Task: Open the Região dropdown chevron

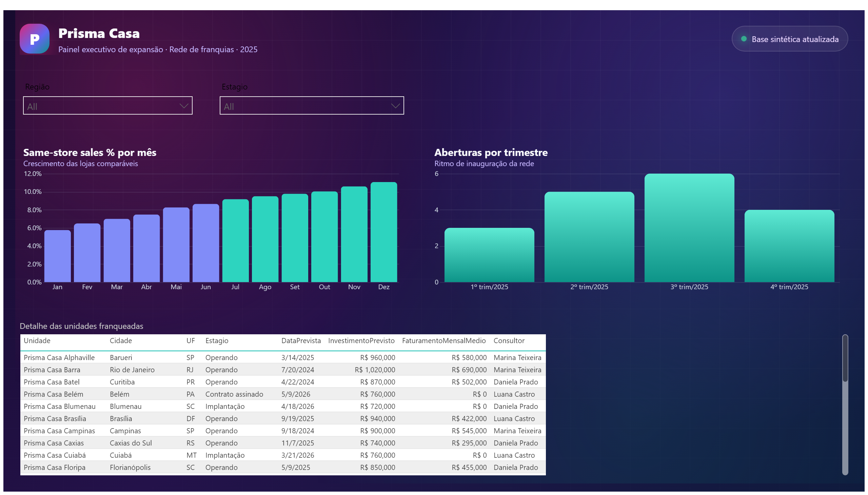Action: pyautogui.click(x=183, y=106)
